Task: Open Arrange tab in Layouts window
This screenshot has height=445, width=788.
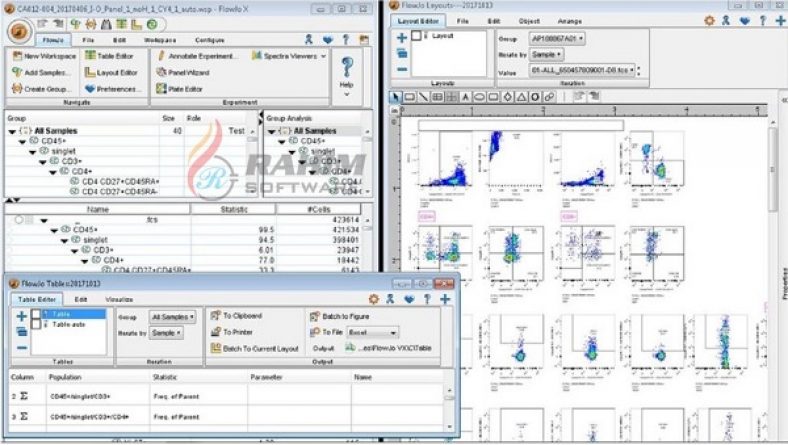Action: 569,21
